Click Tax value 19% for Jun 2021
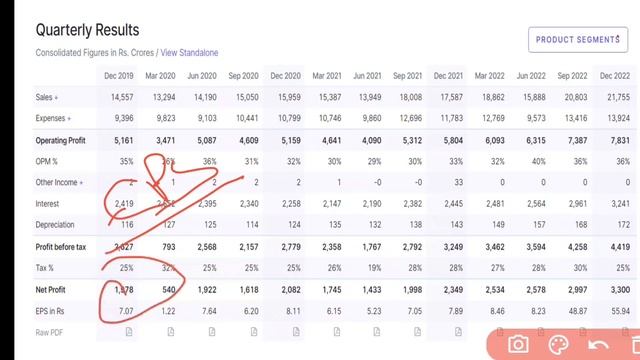Screen dimensions: 640x360 click(x=374, y=268)
